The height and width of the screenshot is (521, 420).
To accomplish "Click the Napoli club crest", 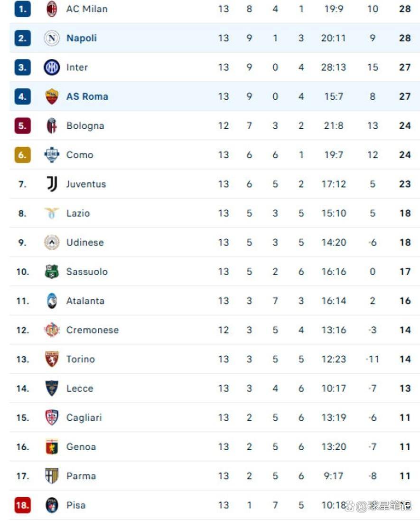I will point(52,38).
